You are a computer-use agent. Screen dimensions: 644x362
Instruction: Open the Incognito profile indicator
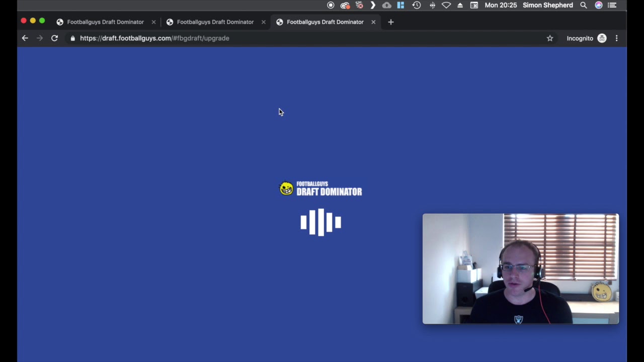587,38
